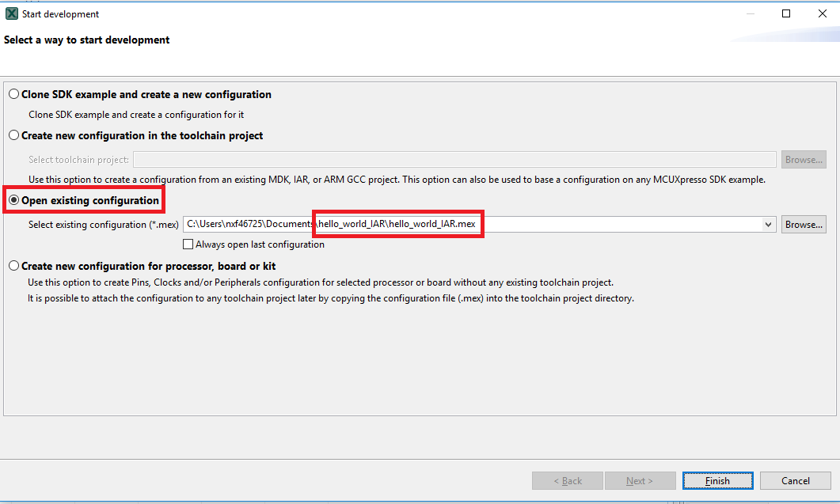Maximize the Start development window
The height and width of the screenshot is (504, 840).
coord(786,13)
